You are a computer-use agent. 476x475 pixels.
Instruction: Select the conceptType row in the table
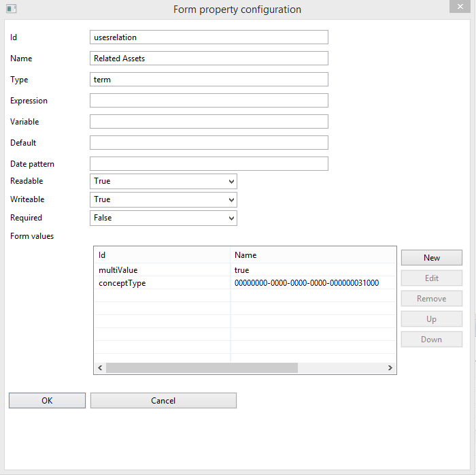(245, 282)
